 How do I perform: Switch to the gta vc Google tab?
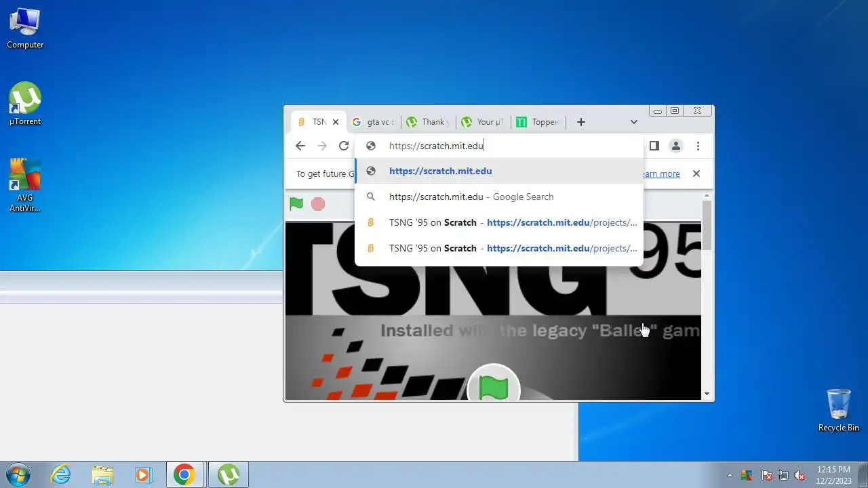tap(373, 122)
